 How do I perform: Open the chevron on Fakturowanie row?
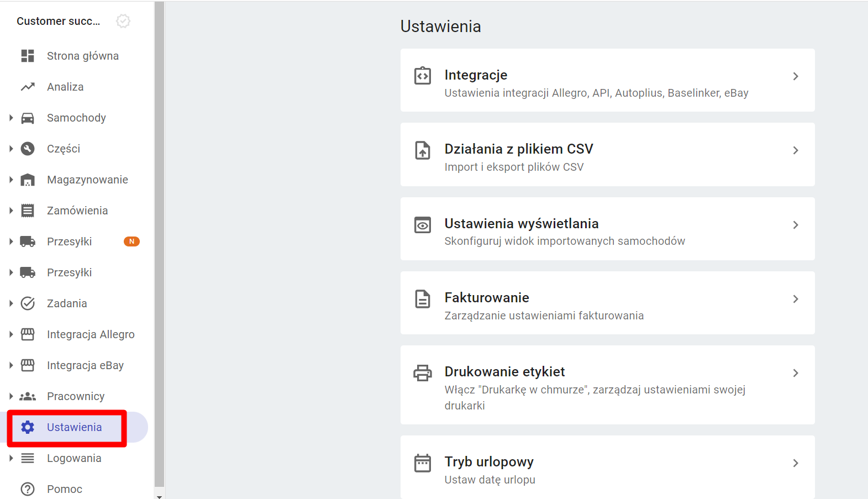pyautogui.click(x=796, y=299)
